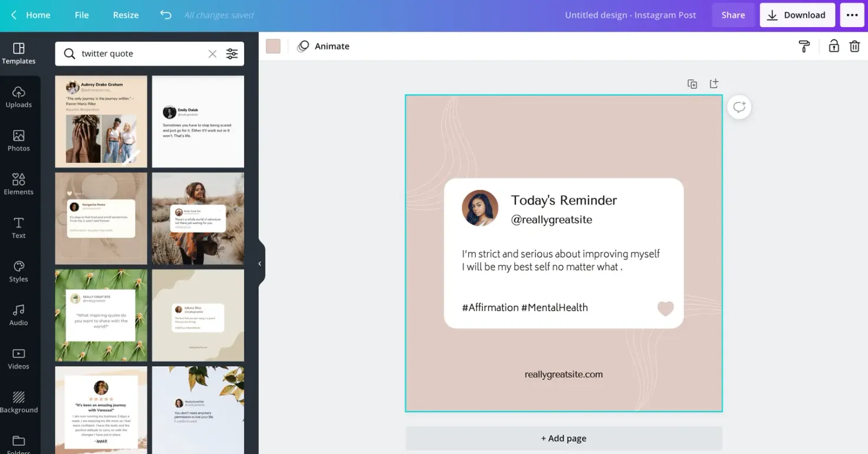
Task: Open the Elements sidebar tab
Action: pyautogui.click(x=19, y=185)
